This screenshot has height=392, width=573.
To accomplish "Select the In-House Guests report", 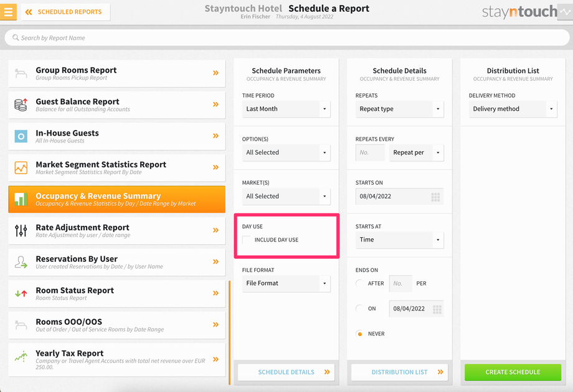I will pyautogui.click(x=116, y=136).
